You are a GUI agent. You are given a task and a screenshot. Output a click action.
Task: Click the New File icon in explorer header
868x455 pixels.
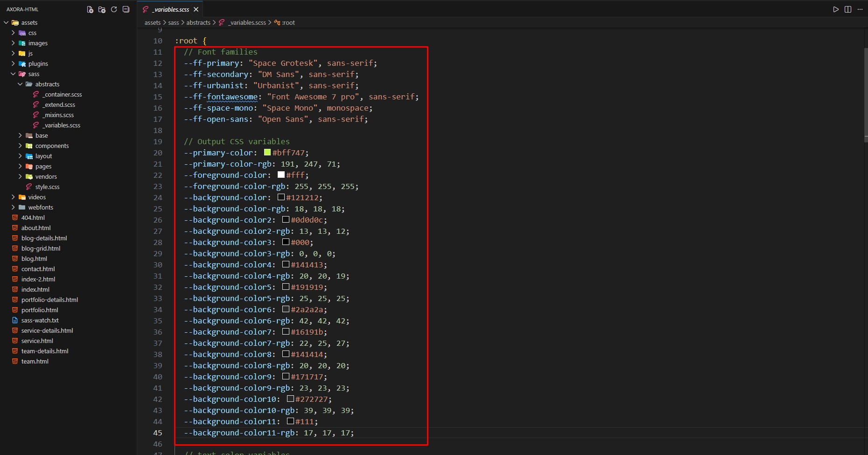pos(90,9)
